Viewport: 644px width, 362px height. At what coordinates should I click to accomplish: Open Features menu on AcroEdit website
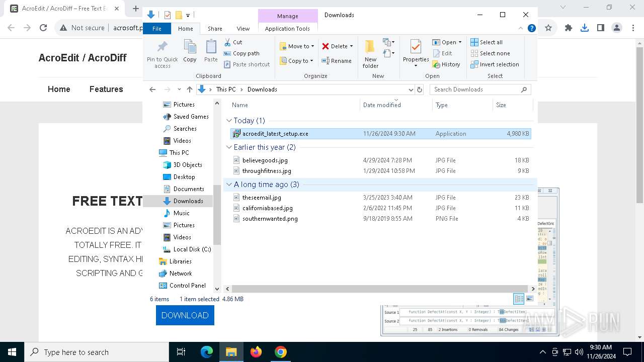tap(106, 89)
